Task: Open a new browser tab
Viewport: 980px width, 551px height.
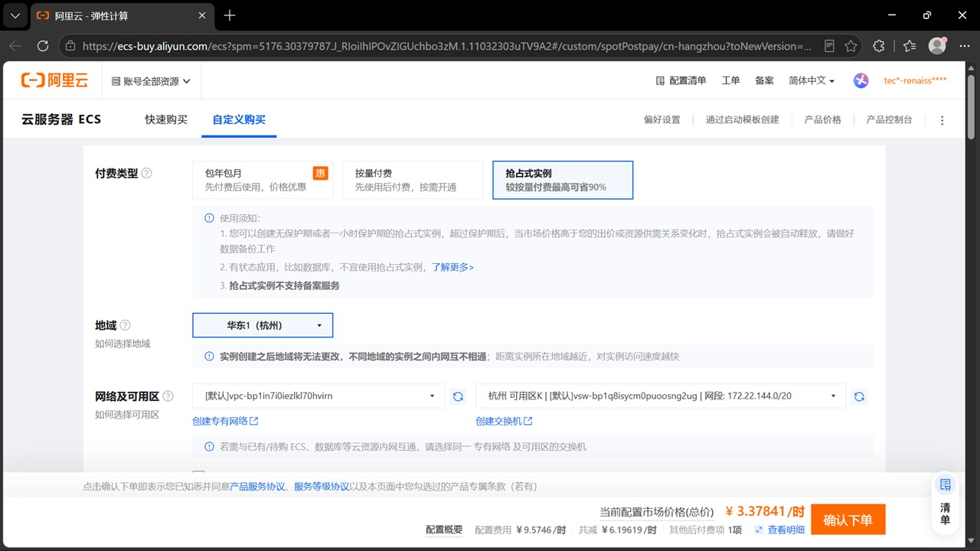Action: pos(230,15)
